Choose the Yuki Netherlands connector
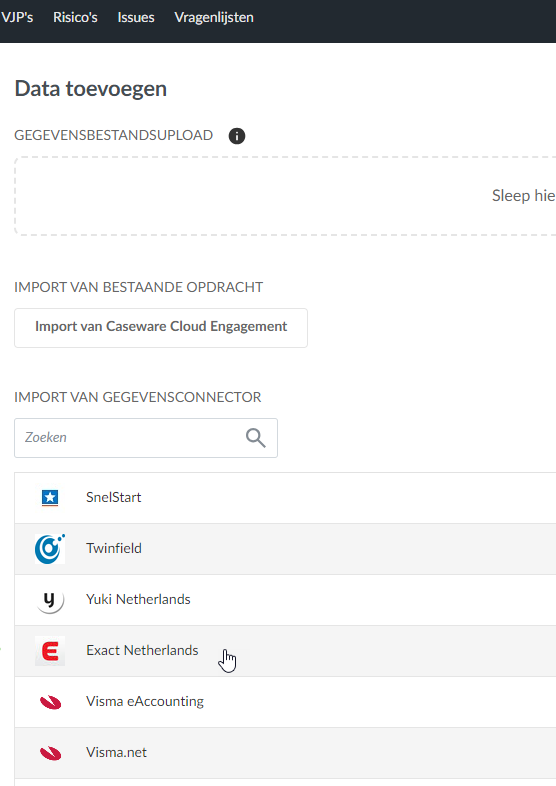Viewport: 556px width, 786px height. (x=285, y=600)
